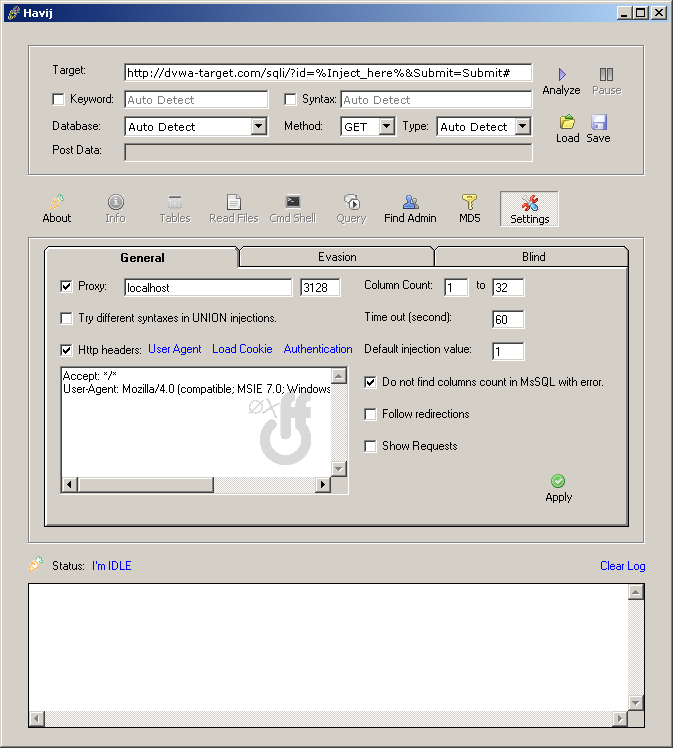Click the Havij title bar icon
The image size is (673, 748).
click(14, 13)
